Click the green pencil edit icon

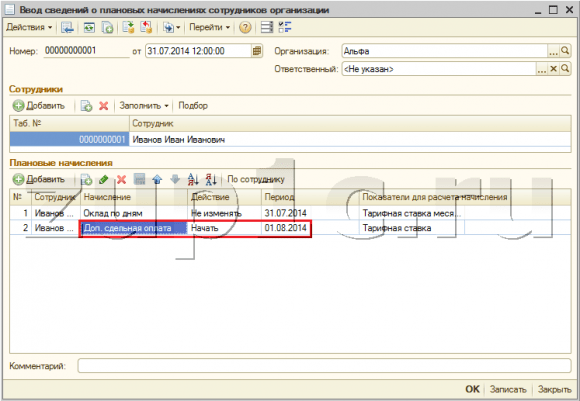pos(104,180)
